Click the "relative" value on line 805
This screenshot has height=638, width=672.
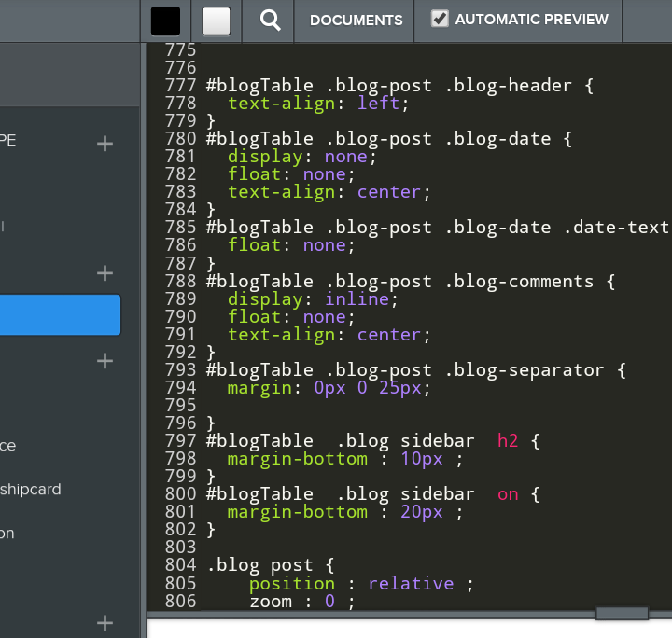pos(411,583)
